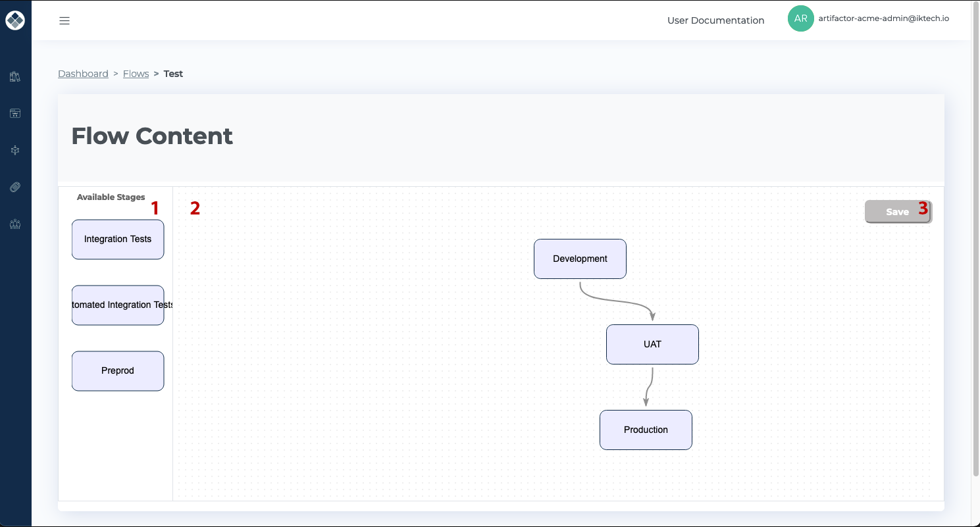Click the artifactor-acme-admin@iktech.io account name
The width and height of the screenshot is (980, 527).
pos(884,18)
